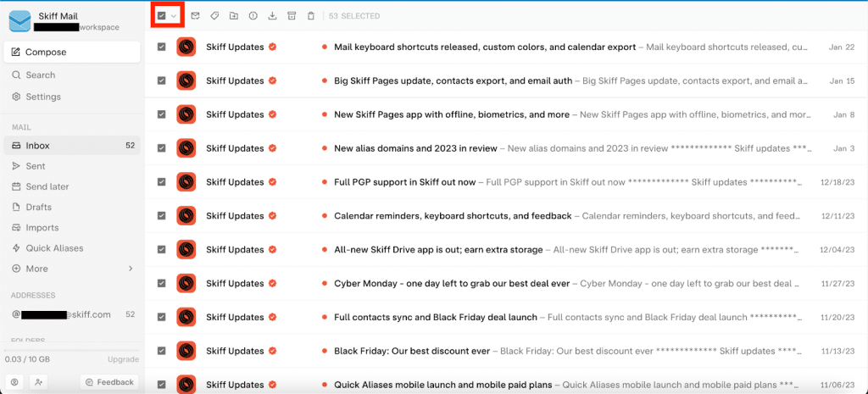Viewport: 868px width, 394px height.
Task: Click the '53 SELECTED' count label
Action: [354, 16]
